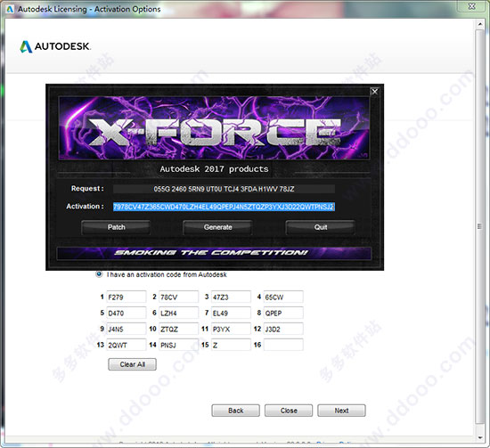Click activation code field 2 containing 78CV
Screen dimensions: 490x448
178,297
